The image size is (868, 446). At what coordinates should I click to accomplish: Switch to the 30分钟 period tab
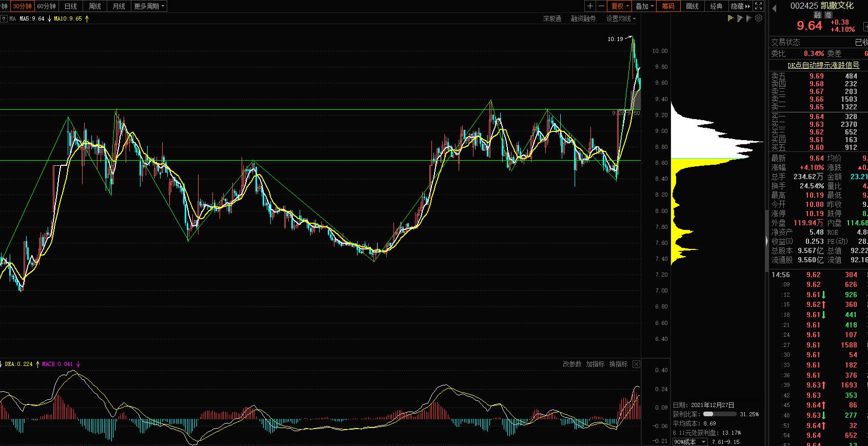23,6
